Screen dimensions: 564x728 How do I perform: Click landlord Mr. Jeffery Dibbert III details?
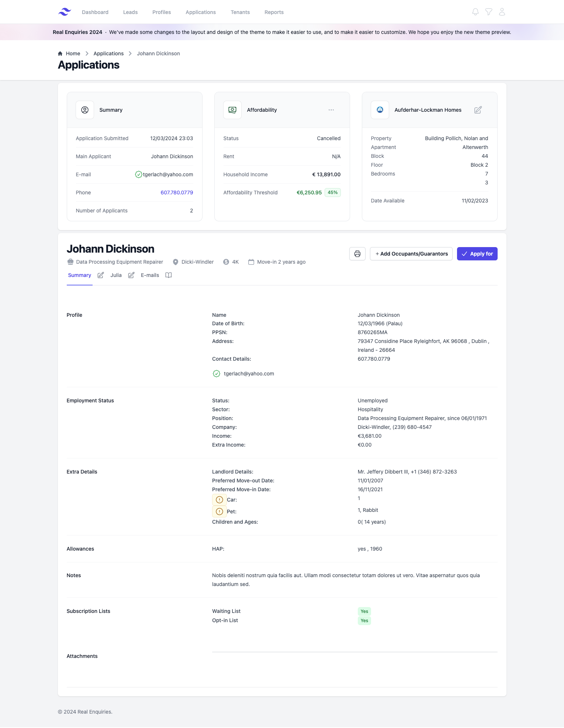407,472
